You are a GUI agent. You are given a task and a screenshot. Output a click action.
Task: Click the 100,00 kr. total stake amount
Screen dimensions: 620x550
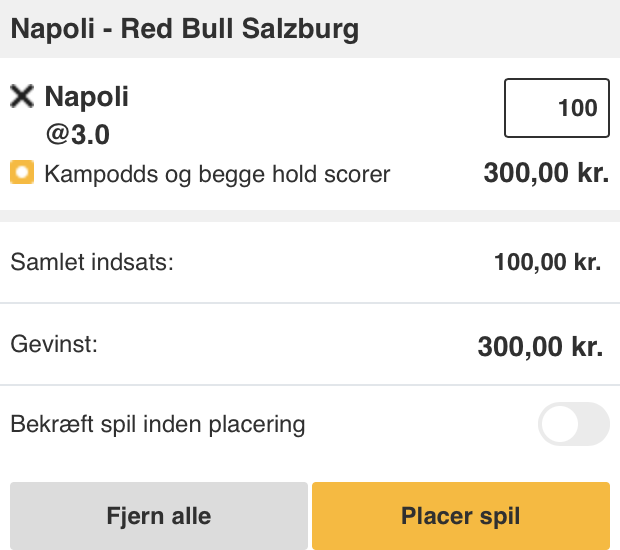click(548, 262)
